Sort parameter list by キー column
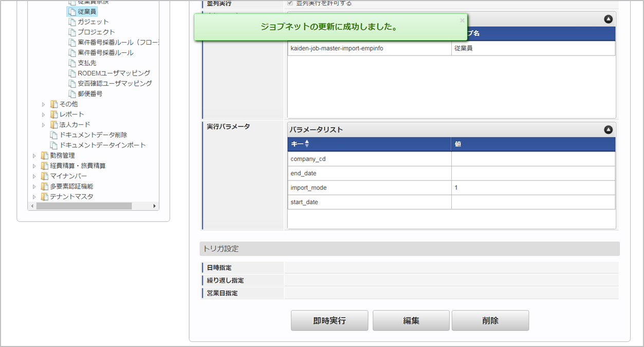Image resolution: width=644 pixels, height=347 pixels. point(307,144)
